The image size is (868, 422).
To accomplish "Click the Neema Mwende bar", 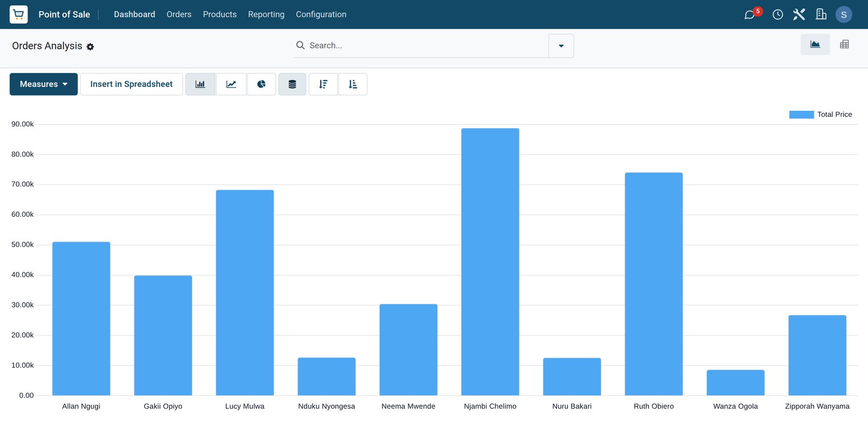I will point(409,350).
